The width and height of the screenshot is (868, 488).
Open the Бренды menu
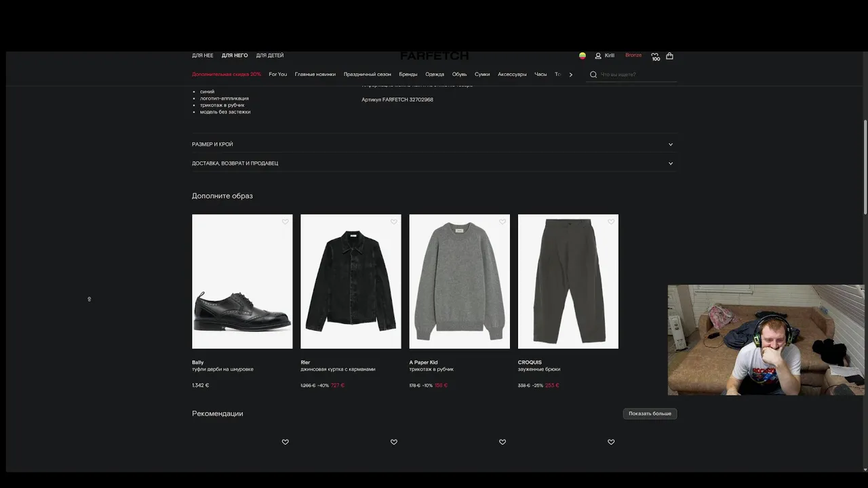[408, 75]
